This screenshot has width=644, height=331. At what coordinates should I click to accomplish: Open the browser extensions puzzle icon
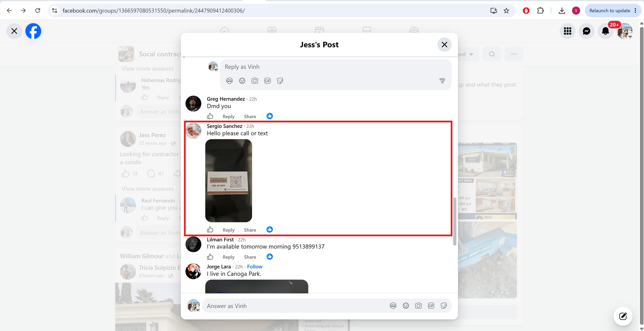tap(541, 11)
